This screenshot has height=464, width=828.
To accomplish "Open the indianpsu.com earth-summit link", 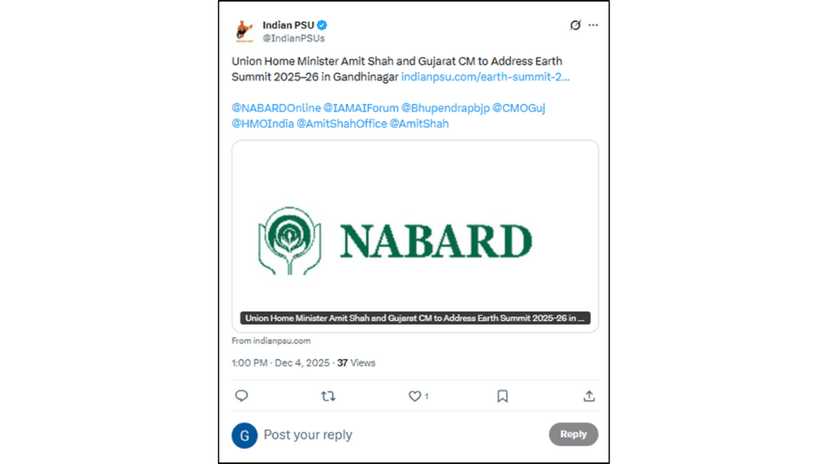I will [x=485, y=76].
